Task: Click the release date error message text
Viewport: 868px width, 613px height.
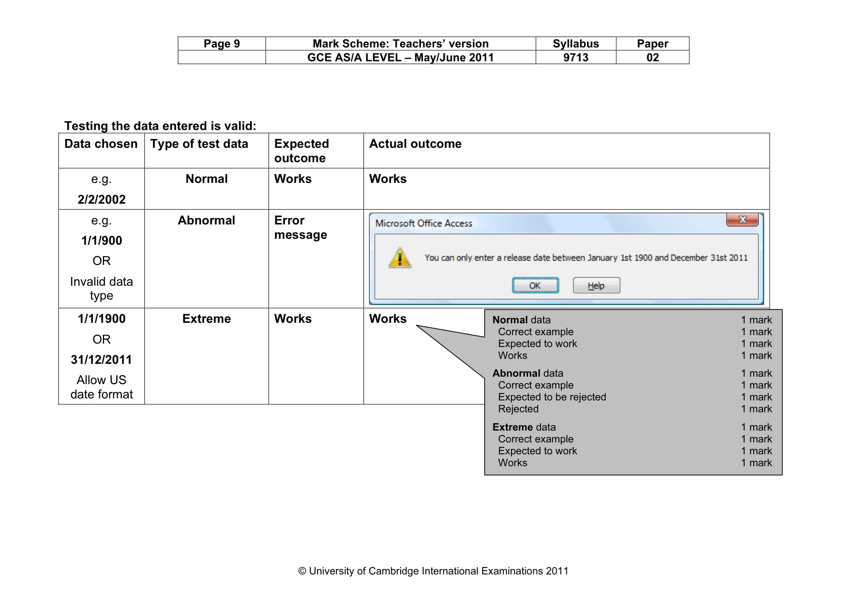Action: [x=586, y=258]
